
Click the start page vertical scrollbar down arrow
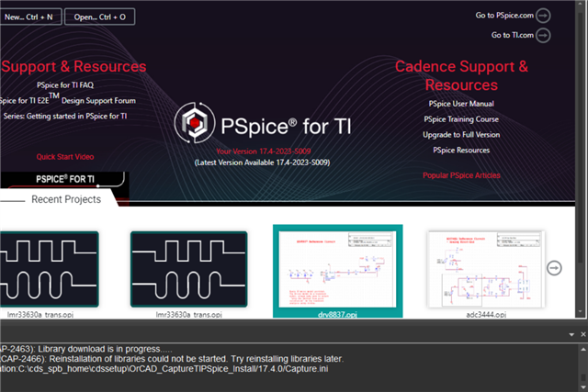point(581,311)
